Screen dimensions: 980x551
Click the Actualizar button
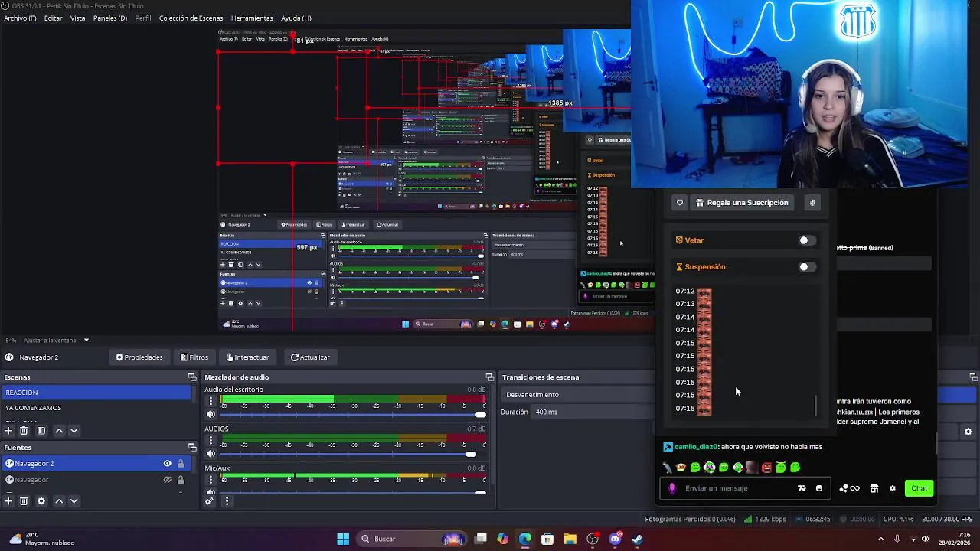[310, 357]
